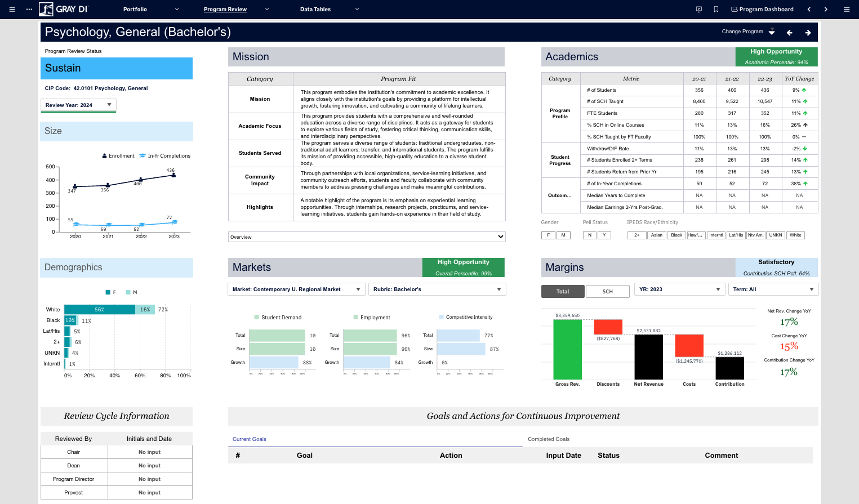Open the hamburger menu at top left
Screen dimensions: 859x504
pyautogui.click(x=12, y=10)
